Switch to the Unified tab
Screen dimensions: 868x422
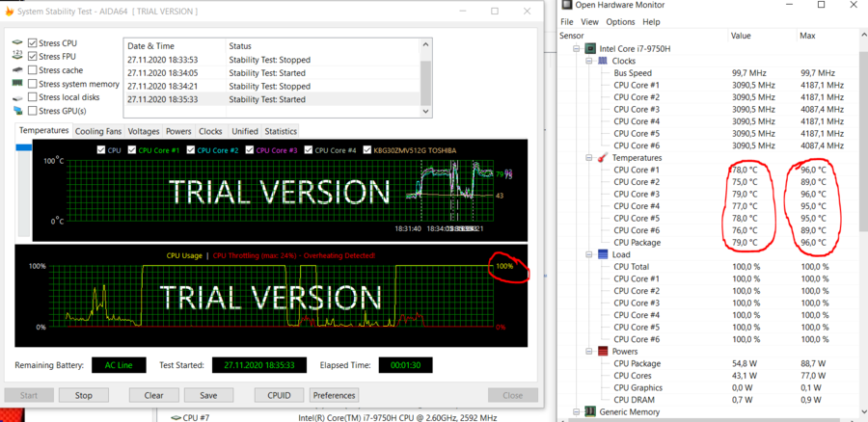pyautogui.click(x=245, y=131)
